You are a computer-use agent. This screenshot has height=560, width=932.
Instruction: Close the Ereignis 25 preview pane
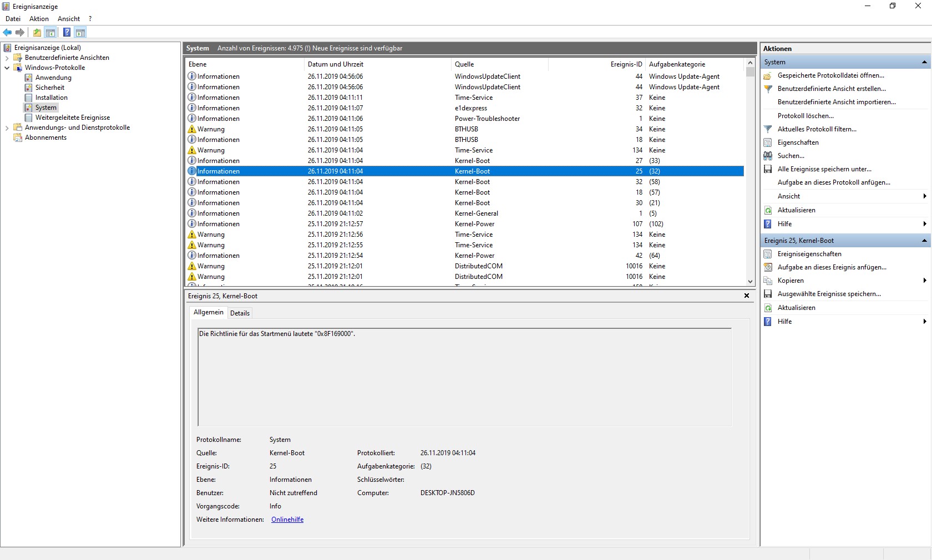[x=747, y=296]
